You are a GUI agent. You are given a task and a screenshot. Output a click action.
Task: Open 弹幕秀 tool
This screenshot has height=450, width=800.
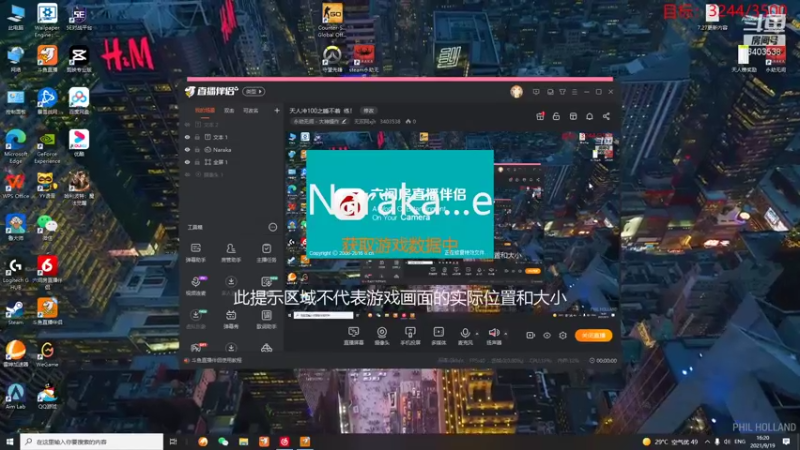(x=231, y=319)
